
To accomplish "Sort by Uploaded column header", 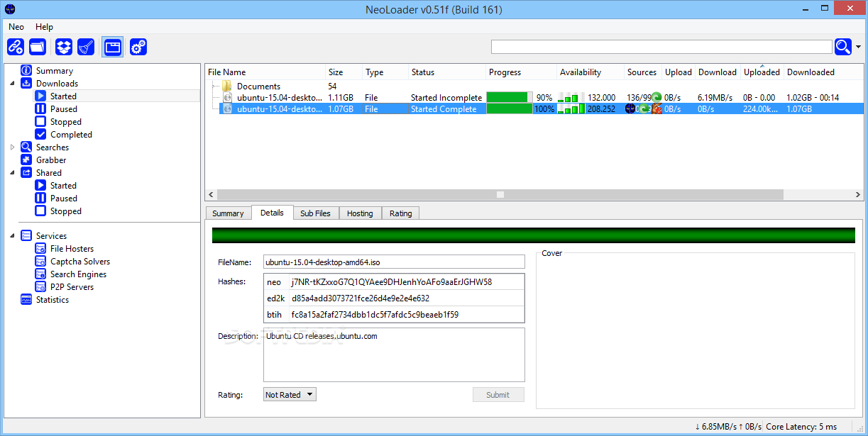I will pos(762,72).
